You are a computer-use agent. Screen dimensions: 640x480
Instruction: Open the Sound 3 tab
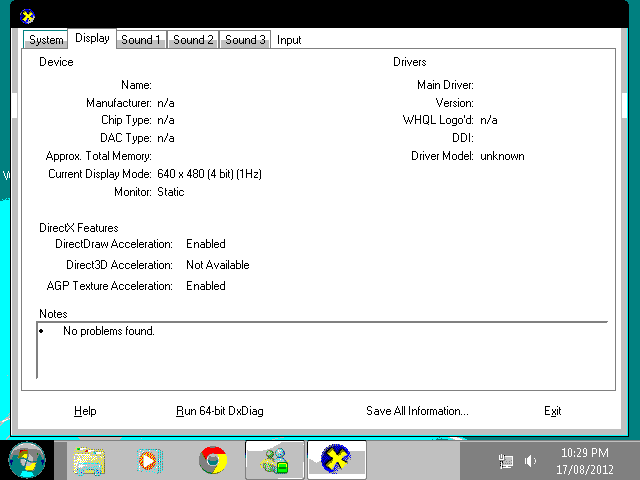(x=245, y=40)
